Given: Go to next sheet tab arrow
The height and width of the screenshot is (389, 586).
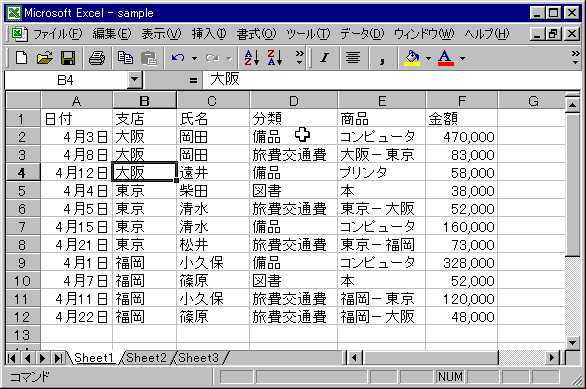Looking at the screenshot, I should pos(42,358).
